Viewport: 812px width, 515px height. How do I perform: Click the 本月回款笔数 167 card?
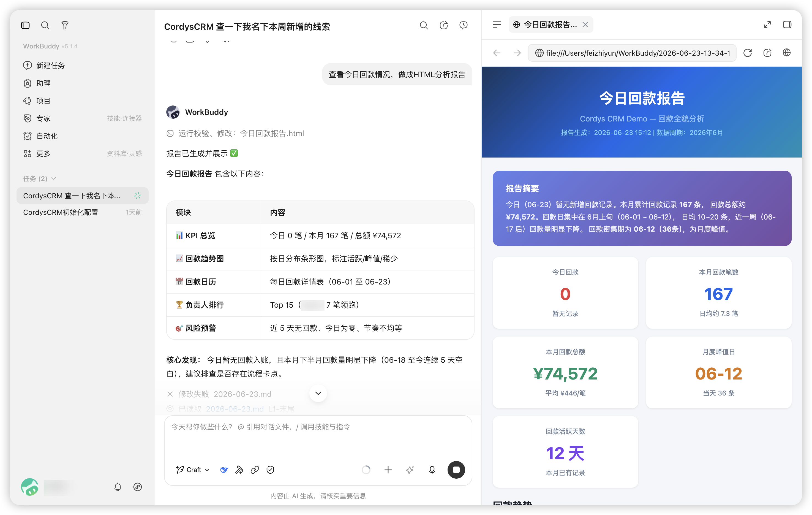point(719,293)
